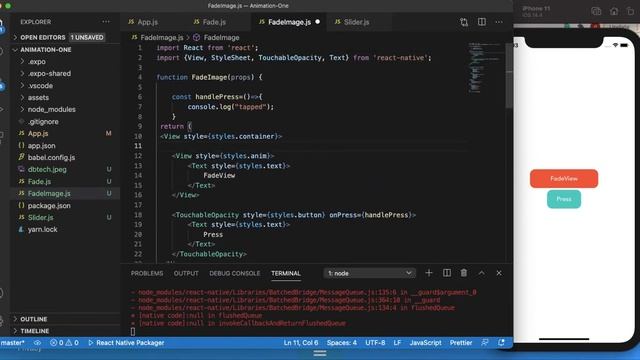This screenshot has height=360, width=640.
Task: Open app.json in the file explorer
Action: tap(42, 145)
